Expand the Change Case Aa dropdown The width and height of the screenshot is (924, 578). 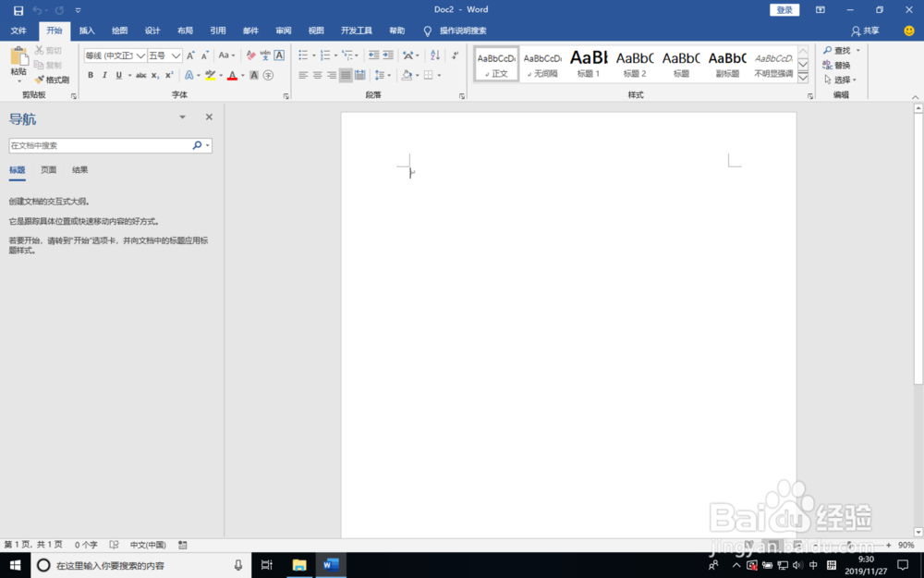tap(227, 55)
